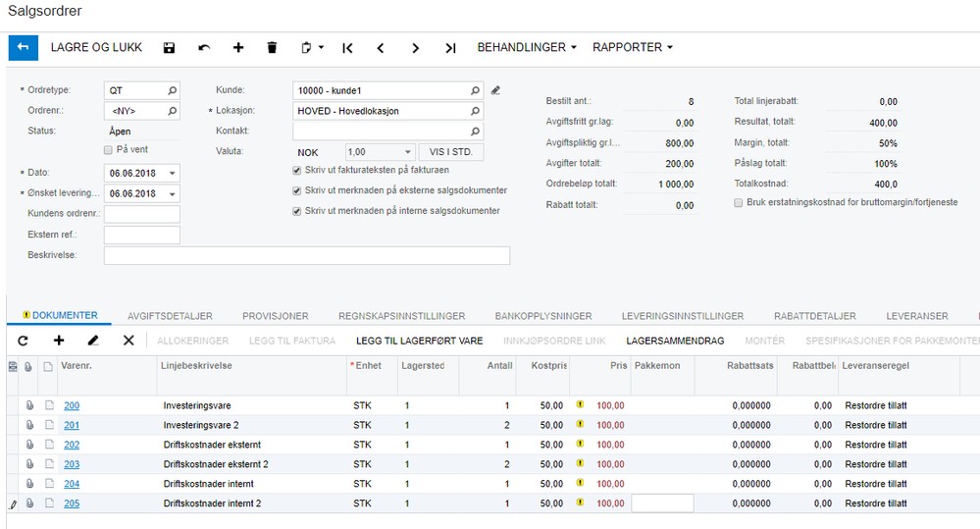Open item link 203
Image resolution: width=980 pixels, height=529 pixels.
click(72, 464)
